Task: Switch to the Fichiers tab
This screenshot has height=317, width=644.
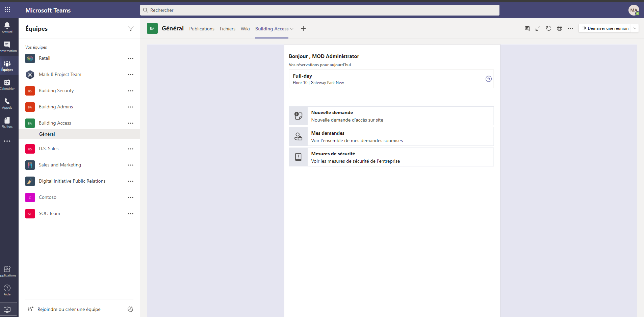Action: point(228,29)
